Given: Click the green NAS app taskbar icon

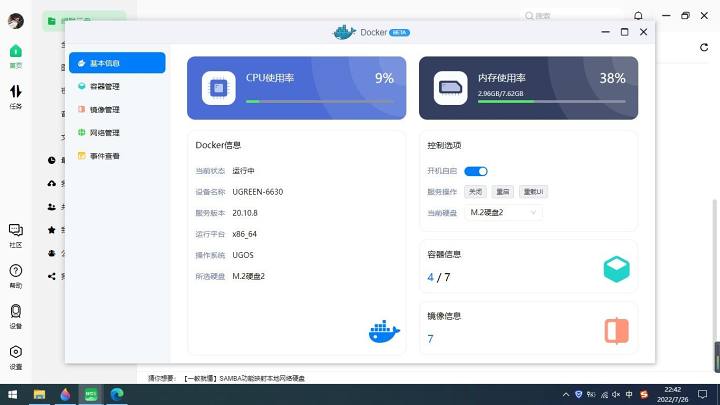Looking at the screenshot, I should tap(91, 394).
